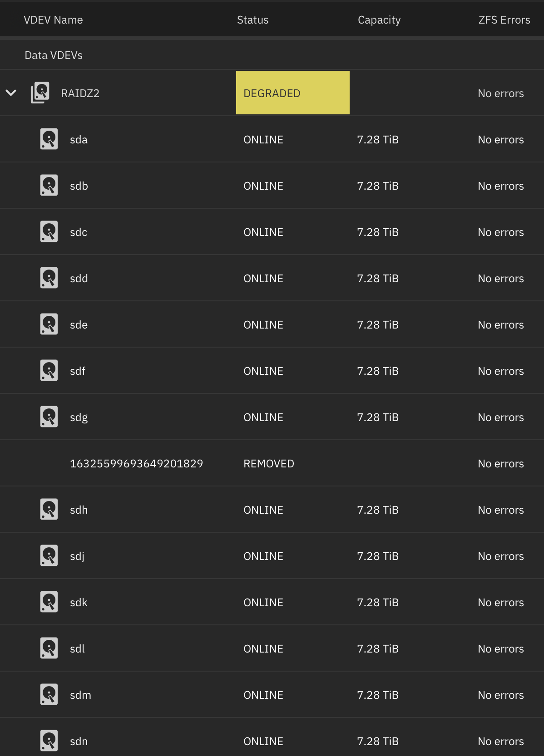Select the sdk disk name
This screenshot has width=544, height=756.
79,603
